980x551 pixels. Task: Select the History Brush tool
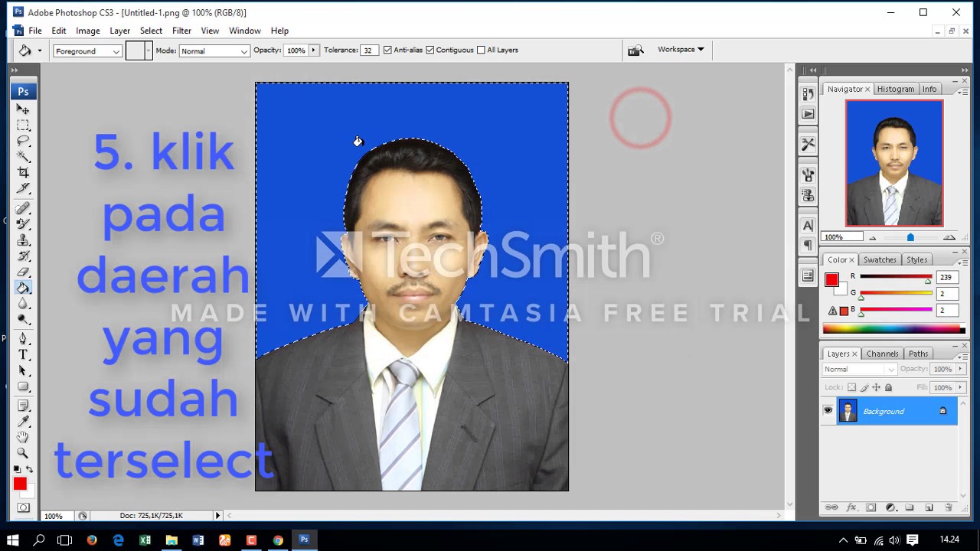23,256
